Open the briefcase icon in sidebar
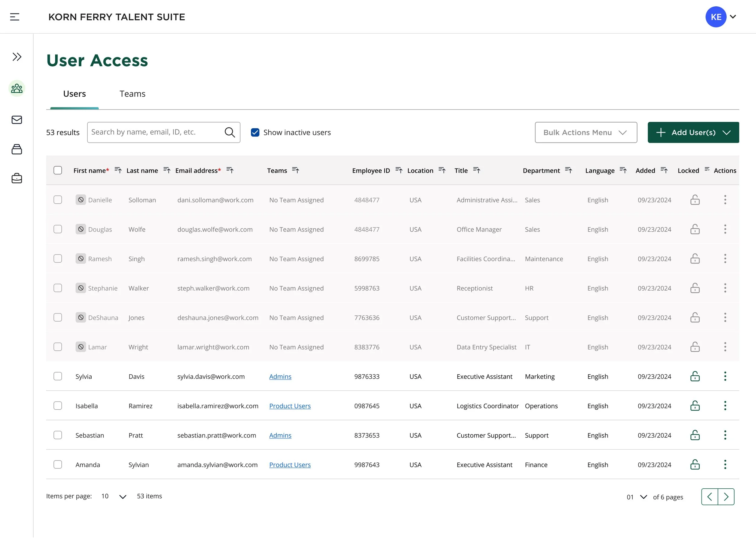The height and width of the screenshot is (538, 756). (x=17, y=179)
